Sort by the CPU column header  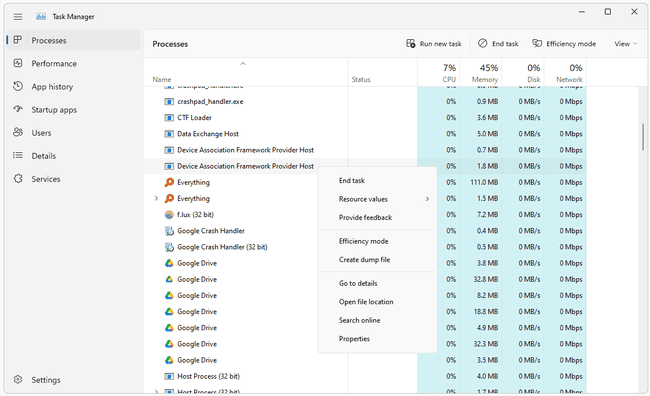pos(439,73)
